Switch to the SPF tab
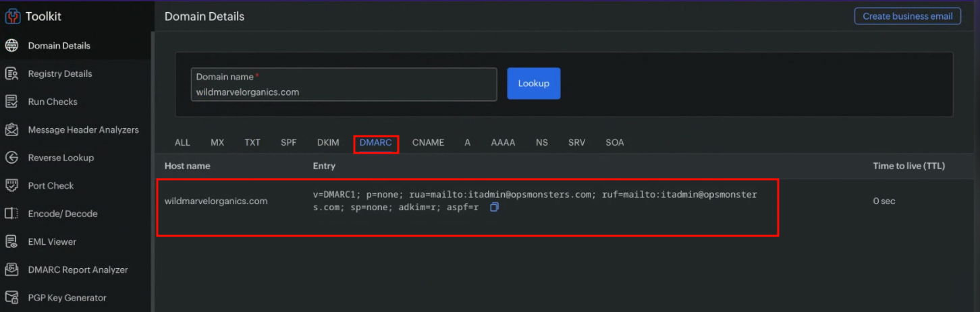980x312 pixels. pos(289,143)
